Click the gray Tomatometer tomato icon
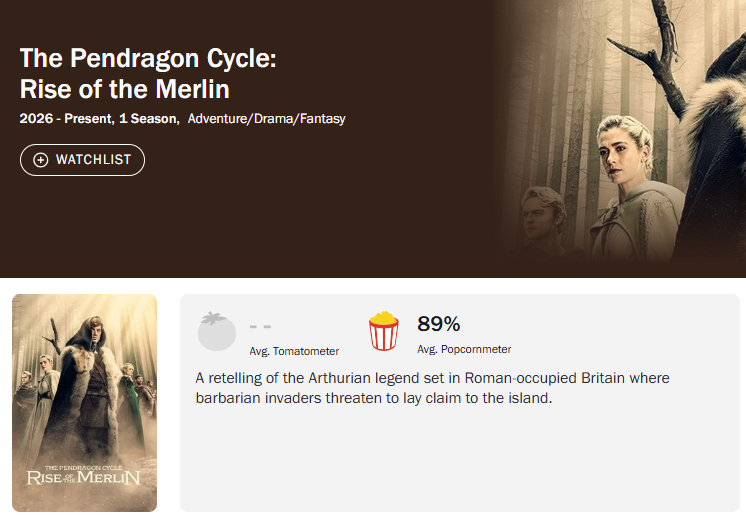The image size is (746, 516). [217, 331]
